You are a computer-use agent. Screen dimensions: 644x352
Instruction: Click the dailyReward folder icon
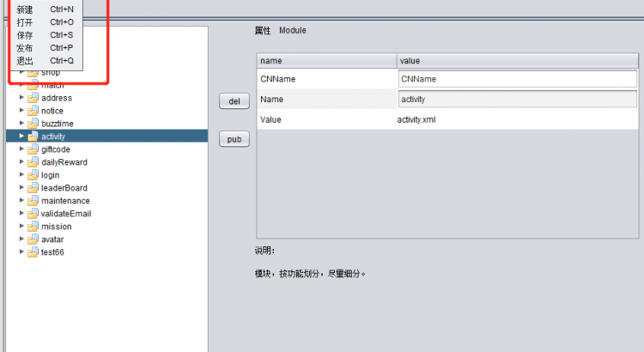tap(33, 162)
